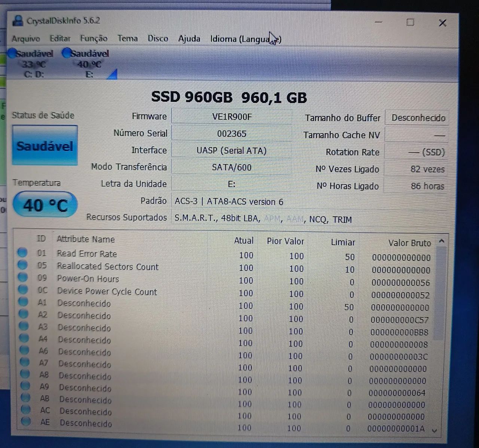
Task: Click the Letra da Unidade field E:
Action: [232, 184]
